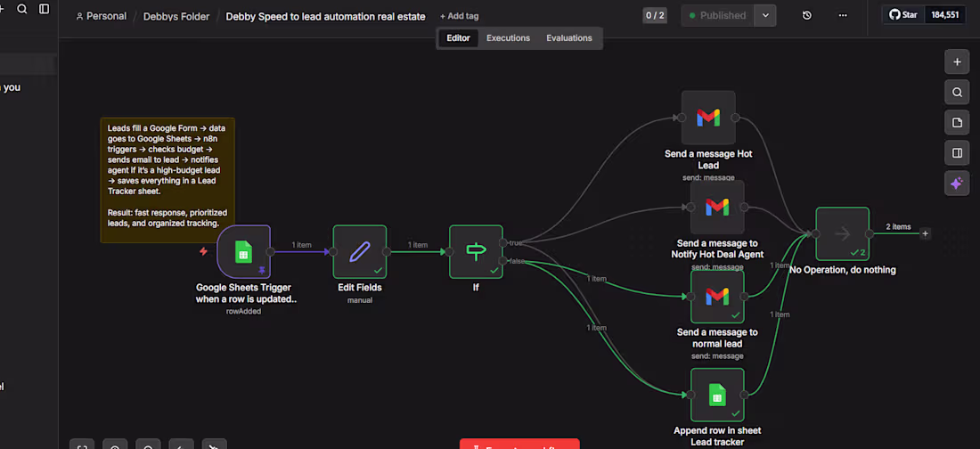The height and width of the screenshot is (449, 980).
Task: Click the 1 item label between trigger and Edit Fields
Action: pyautogui.click(x=301, y=245)
